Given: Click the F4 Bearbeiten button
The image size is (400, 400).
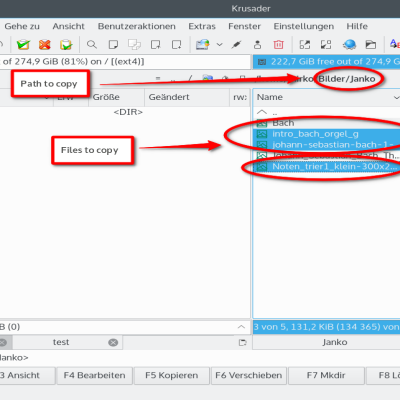Looking at the screenshot, I should pos(95,375).
